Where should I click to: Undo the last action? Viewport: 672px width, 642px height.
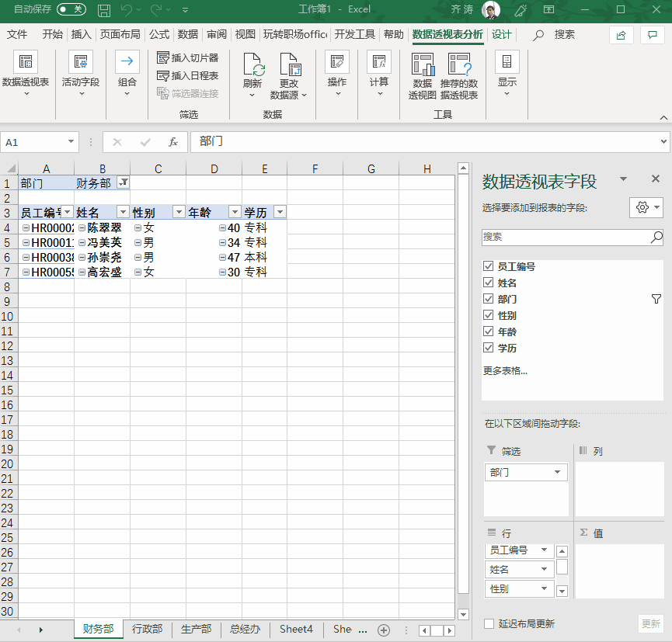127,10
